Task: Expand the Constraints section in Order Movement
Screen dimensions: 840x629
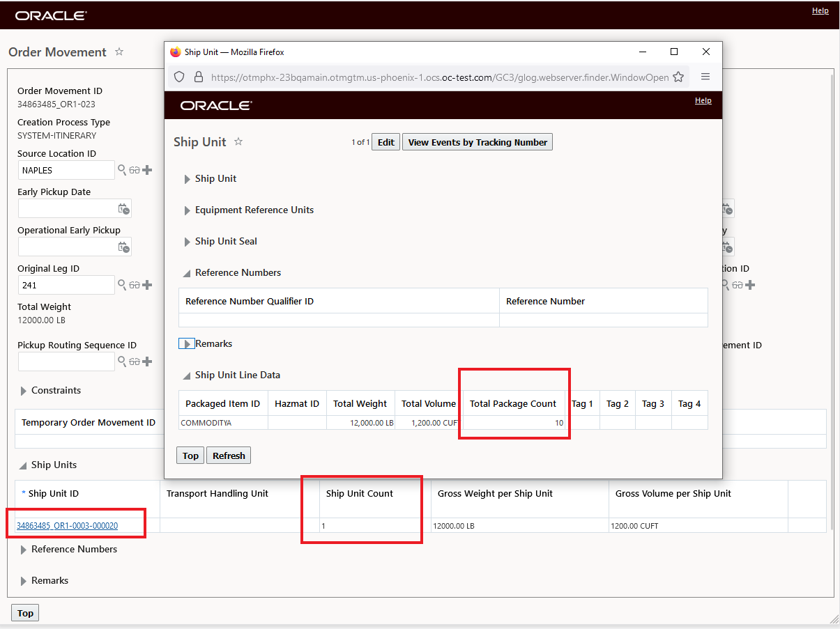Action: pyautogui.click(x=24, y=391)
